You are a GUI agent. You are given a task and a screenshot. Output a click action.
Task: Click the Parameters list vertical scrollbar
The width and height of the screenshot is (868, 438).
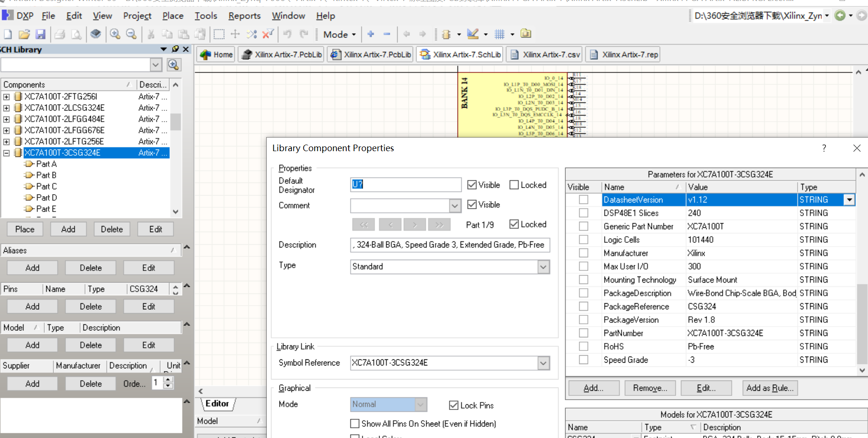click(862, 323)
